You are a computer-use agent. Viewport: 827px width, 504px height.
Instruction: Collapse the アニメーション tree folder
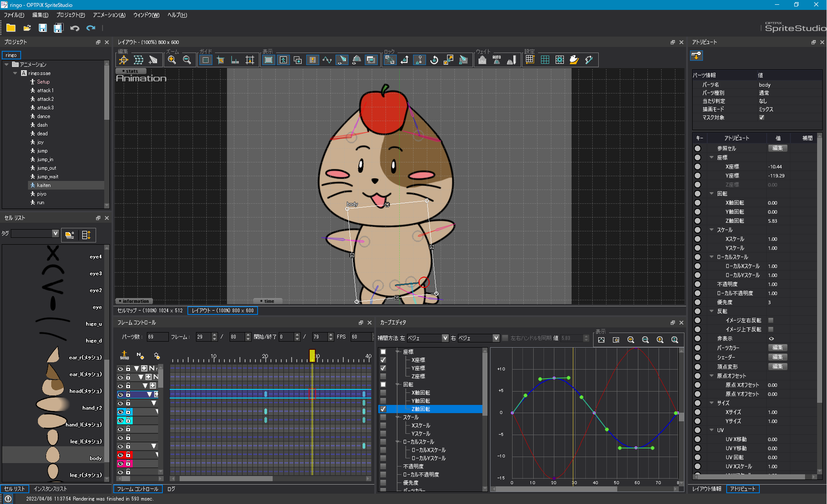tap(6, 64)
